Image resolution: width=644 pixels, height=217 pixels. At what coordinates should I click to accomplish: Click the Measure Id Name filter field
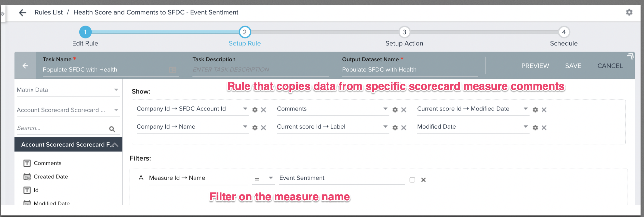tap(198, 178)
